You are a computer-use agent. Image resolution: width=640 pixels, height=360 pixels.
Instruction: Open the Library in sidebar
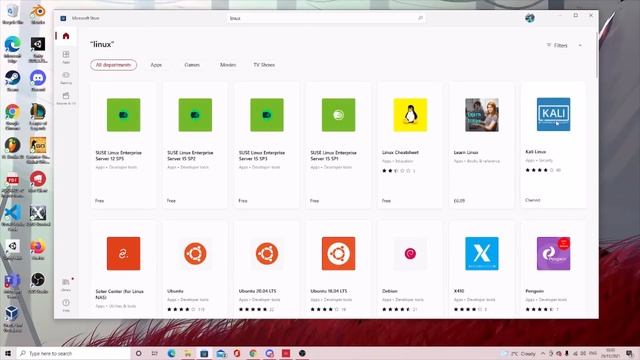(66, 284)
